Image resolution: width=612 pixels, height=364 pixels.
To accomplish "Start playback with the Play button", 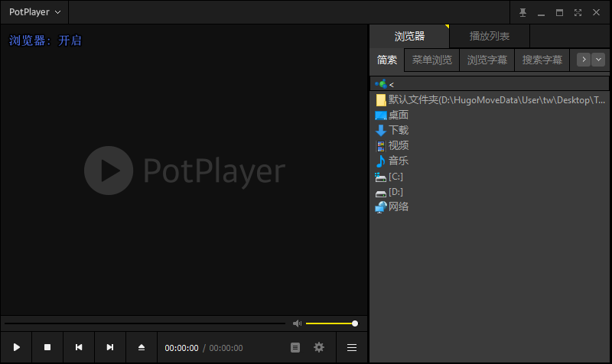I will [16, 347].
